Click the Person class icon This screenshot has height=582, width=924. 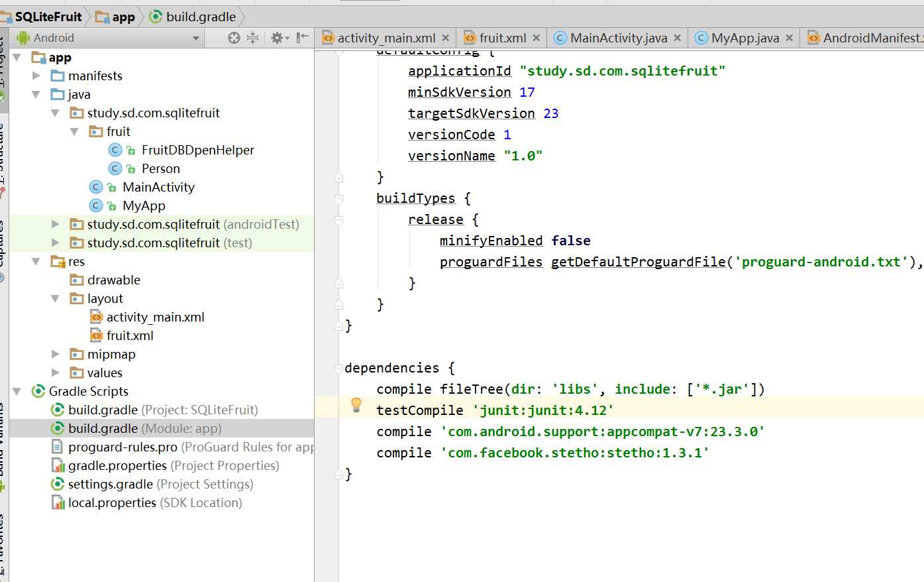coord(115,168)
